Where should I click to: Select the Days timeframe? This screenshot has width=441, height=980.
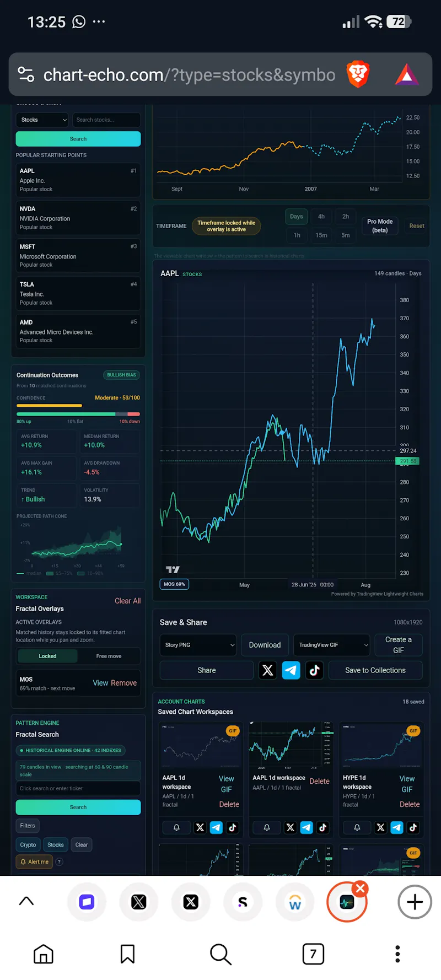(297, 217)
